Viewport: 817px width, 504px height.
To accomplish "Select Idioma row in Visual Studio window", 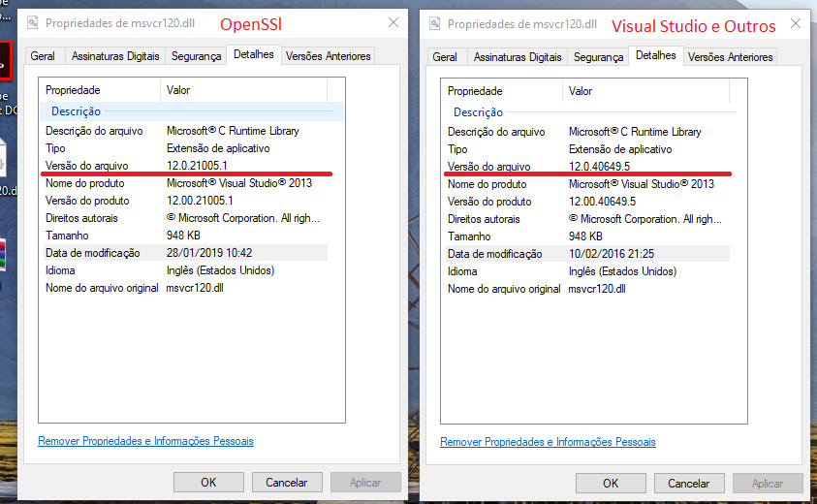I will click(x=587, y=271).
